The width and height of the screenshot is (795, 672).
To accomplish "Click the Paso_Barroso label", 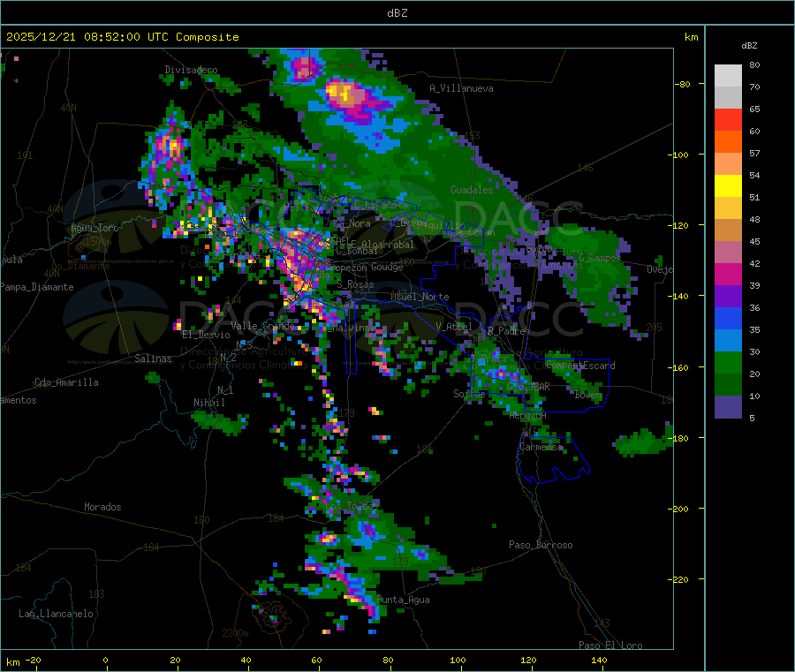I will pos(541,545).
